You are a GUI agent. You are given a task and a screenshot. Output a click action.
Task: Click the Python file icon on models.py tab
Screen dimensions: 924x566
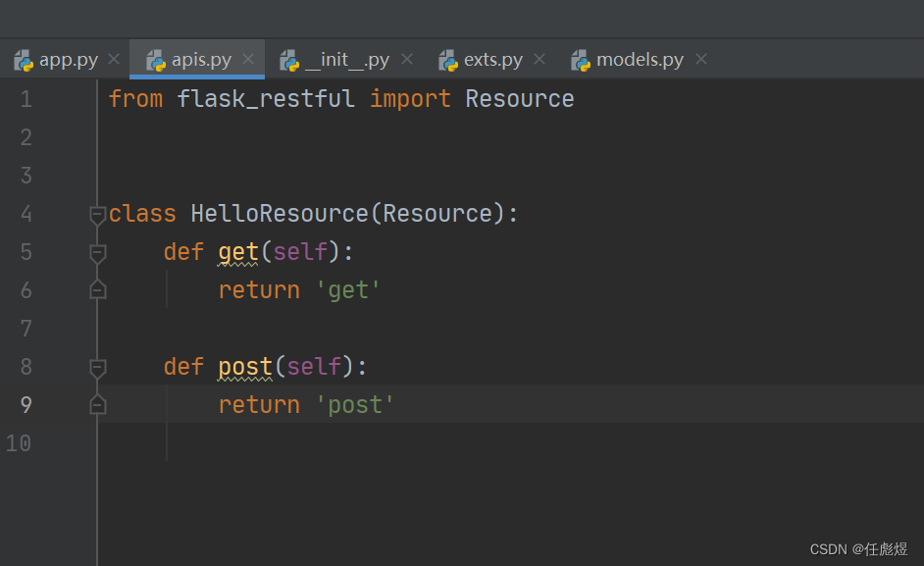click(581, 60)
